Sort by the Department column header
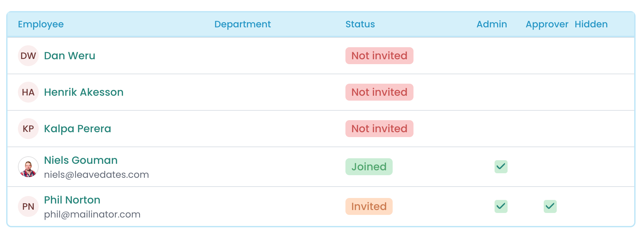The image size is (644, 239). click(243, 24)
